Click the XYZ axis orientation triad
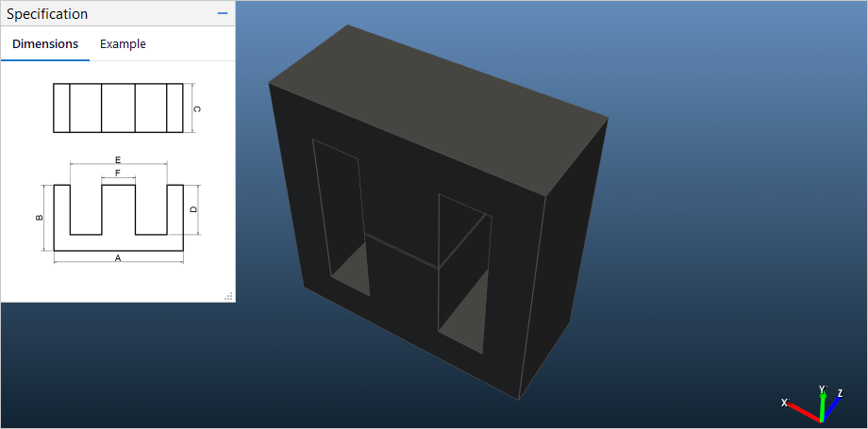Viewport: 868px width, 429px height. [x=814, y=404]
